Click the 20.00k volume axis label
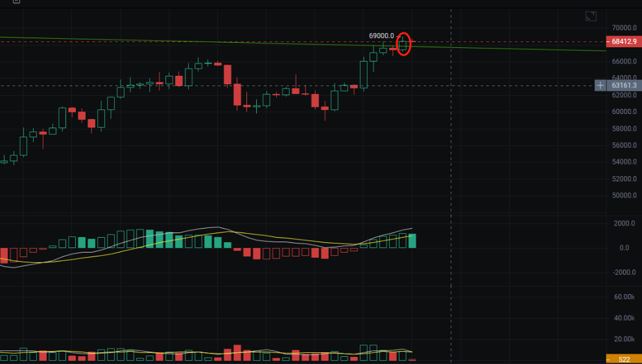The image size is (642, 364). click(x=624, y=339)
